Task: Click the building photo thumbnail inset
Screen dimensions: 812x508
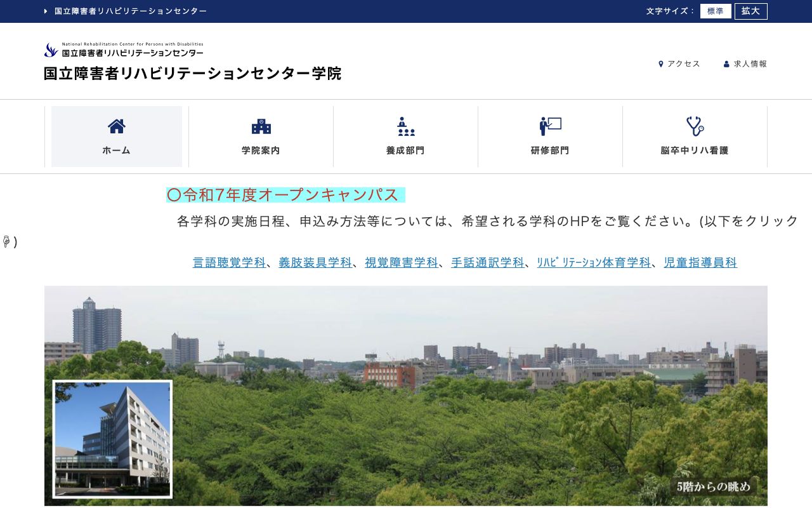Action: coord(112,439)
